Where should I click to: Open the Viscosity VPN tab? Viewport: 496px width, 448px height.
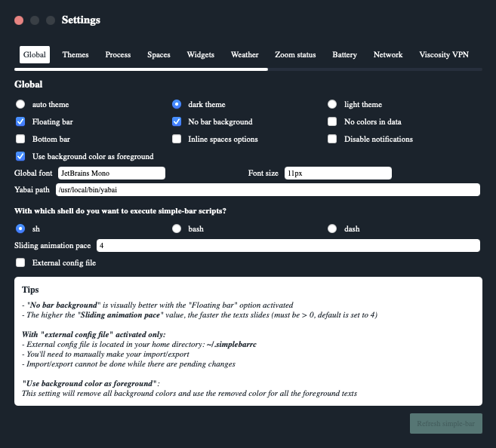tap(444, 54)
